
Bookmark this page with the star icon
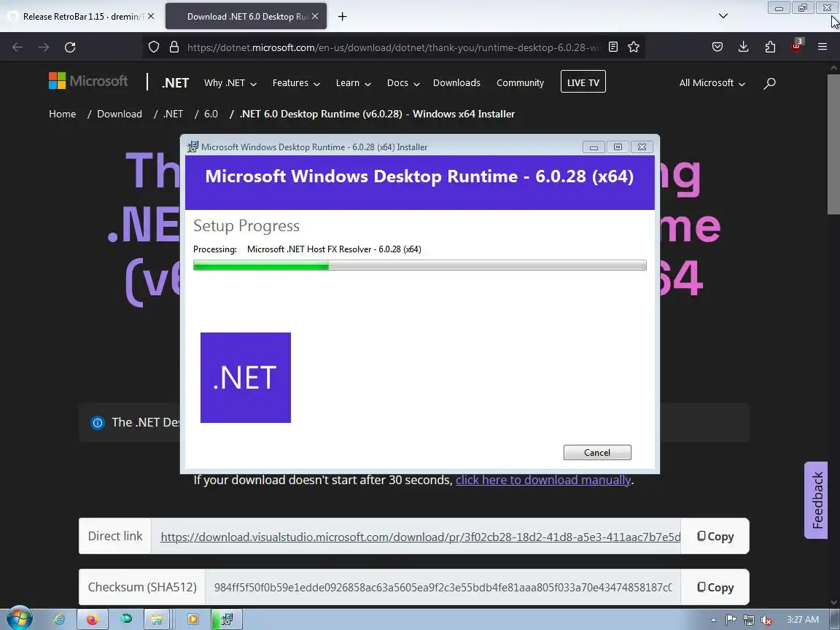point(634,47)
